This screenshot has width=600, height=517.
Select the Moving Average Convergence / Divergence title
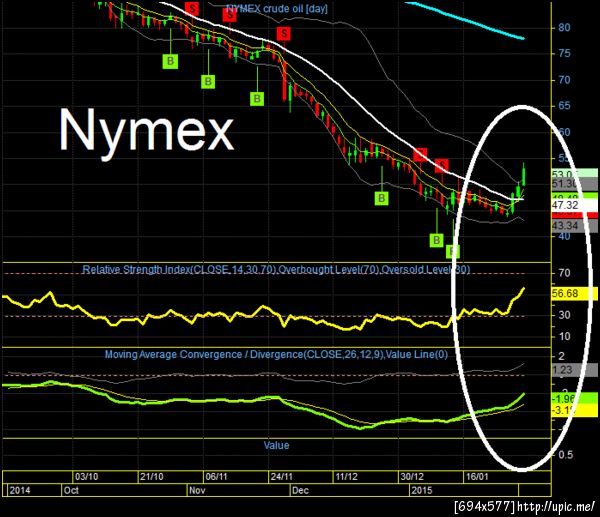(x=276, y=354)
